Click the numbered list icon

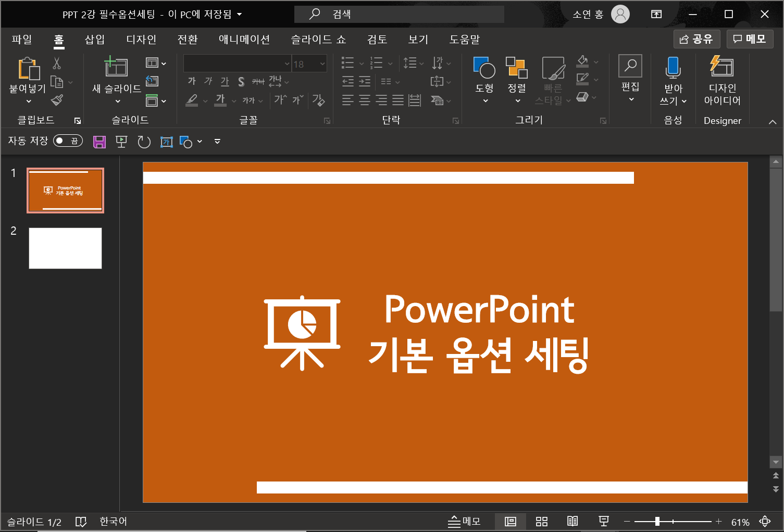tap(376, 63)
